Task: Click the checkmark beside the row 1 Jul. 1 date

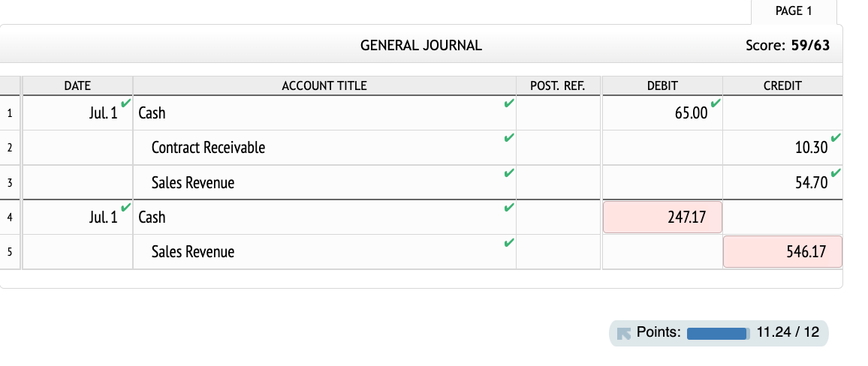Action: point(125,103)
